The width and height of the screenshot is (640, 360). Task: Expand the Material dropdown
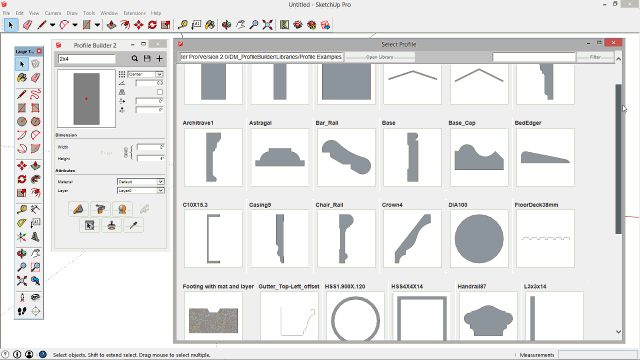tap(140, 182)
